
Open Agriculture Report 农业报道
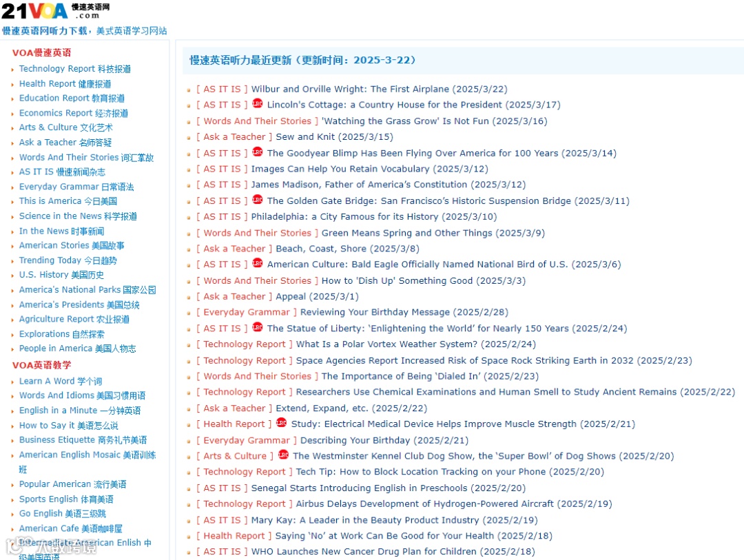[x=74, y=320]
